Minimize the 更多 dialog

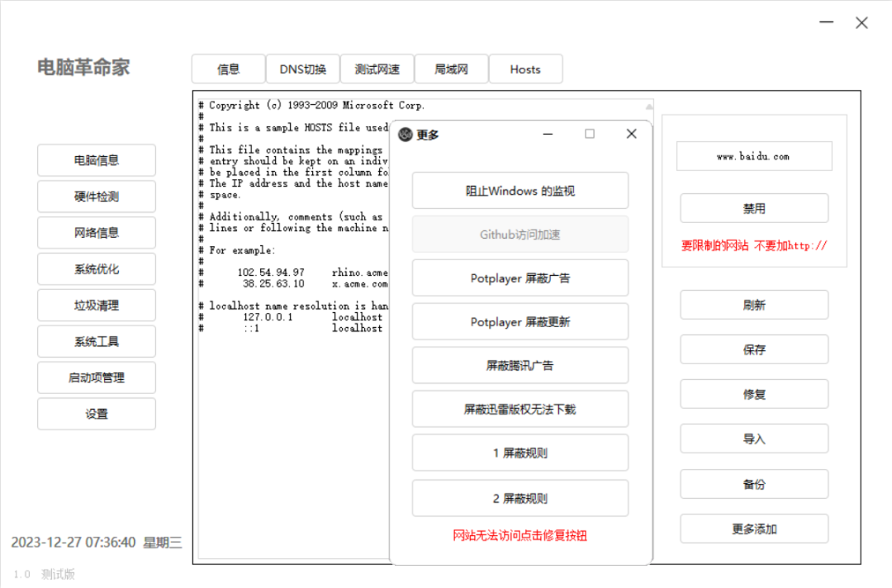pos(548,135)
